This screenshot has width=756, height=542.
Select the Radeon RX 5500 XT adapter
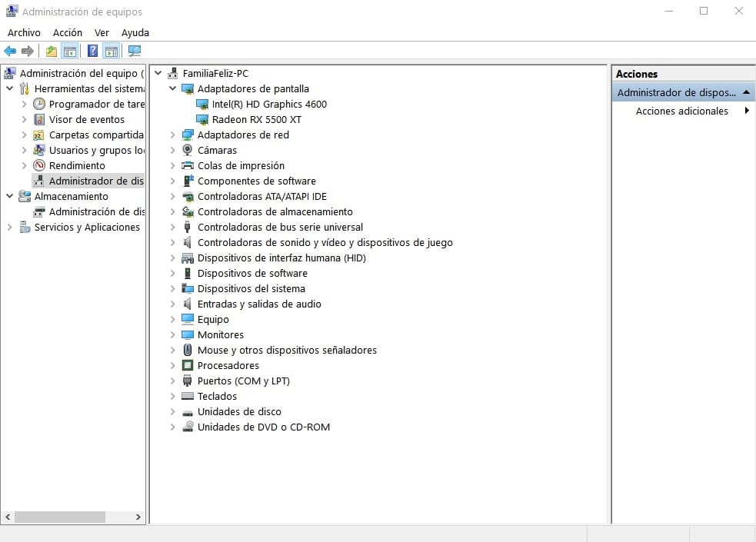256,119
